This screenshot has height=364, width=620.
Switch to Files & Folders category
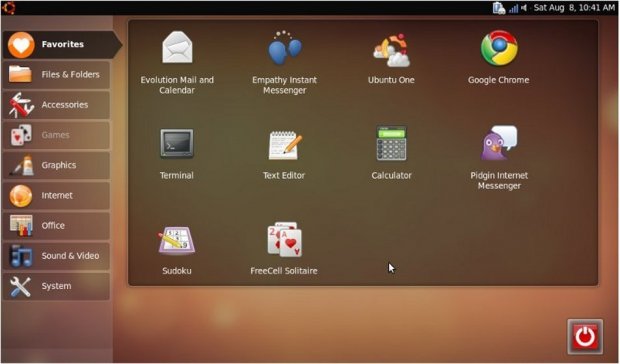pos(56,75)
